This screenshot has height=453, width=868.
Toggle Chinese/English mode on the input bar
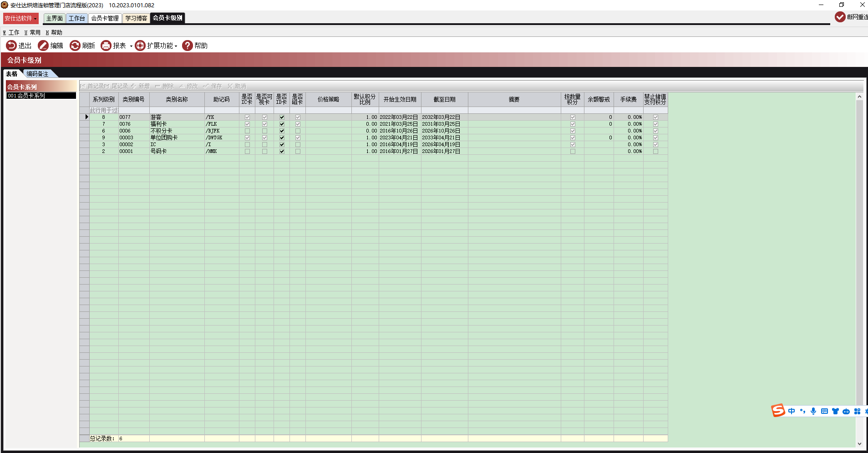point(792,411)
